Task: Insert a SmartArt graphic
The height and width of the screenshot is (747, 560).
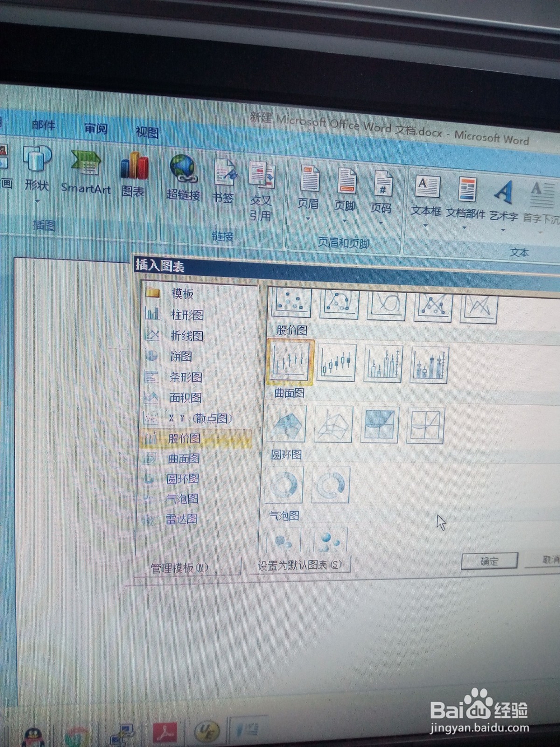Action: click(x=86, y=173)
